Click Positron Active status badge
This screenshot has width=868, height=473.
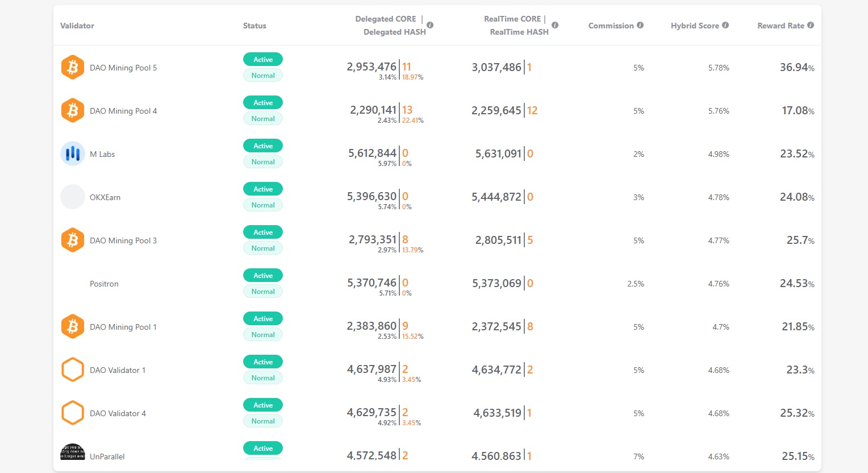coord(263,275)
